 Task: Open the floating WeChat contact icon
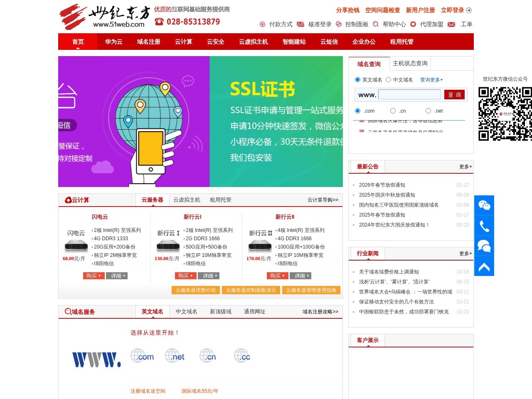tap(484, 205)
